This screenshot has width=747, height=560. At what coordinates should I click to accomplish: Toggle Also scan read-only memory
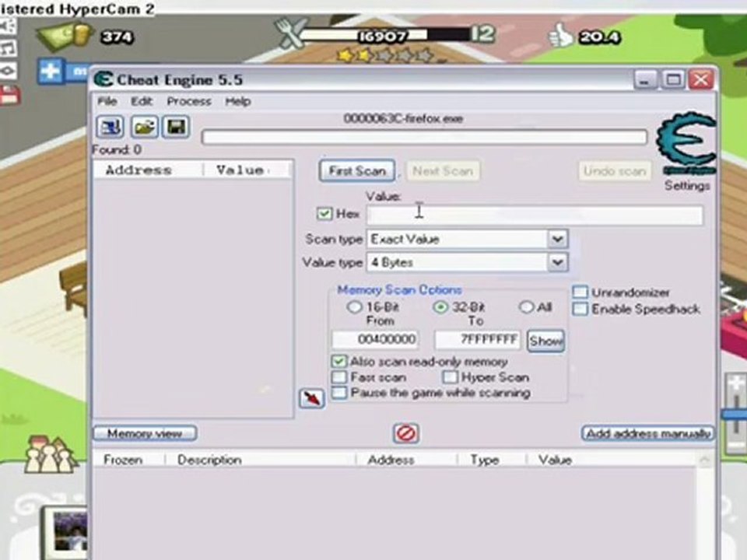(x=338, y=362)
